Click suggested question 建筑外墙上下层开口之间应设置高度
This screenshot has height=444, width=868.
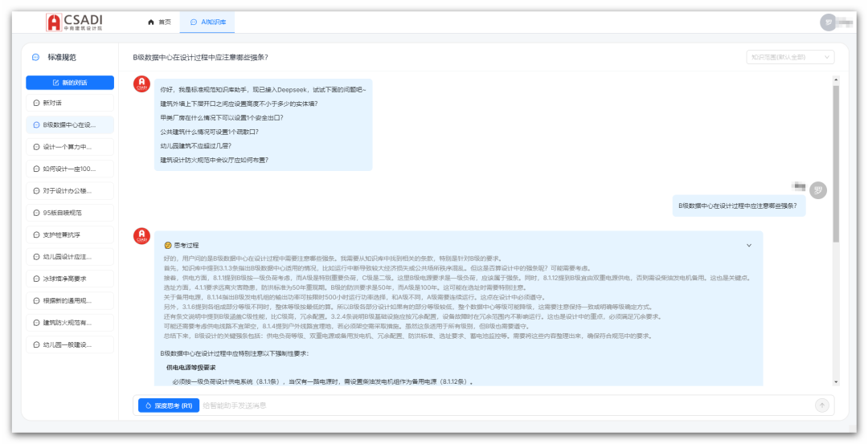click(239, 104)
